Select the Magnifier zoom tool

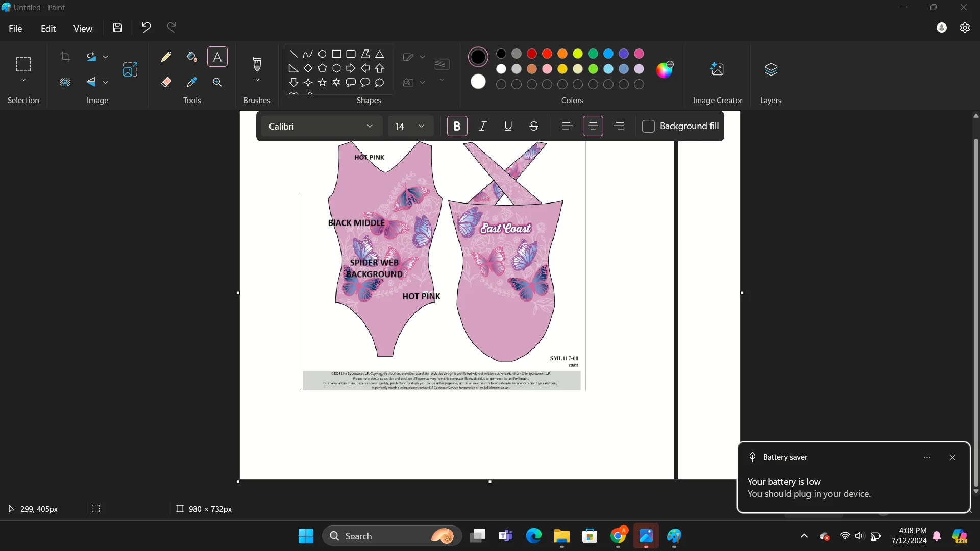click(x=217, y=82)
